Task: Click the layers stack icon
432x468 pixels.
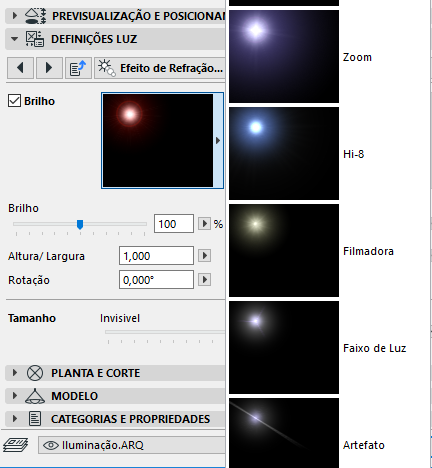Action: pyautogui.click(x=16, y=445)
